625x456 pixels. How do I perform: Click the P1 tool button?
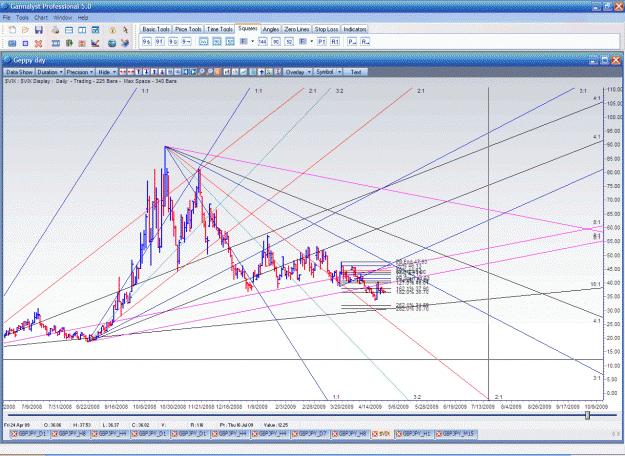(x=322, y=41)
